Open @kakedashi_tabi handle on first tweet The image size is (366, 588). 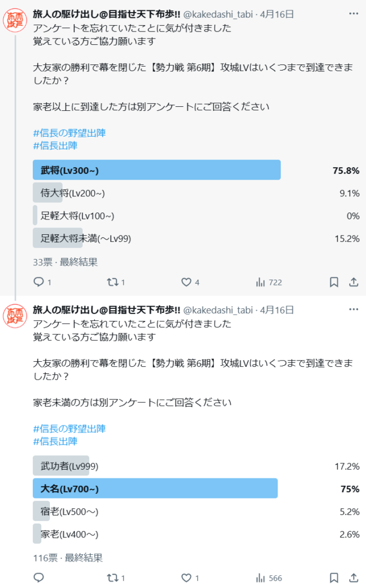click(218, 14)
